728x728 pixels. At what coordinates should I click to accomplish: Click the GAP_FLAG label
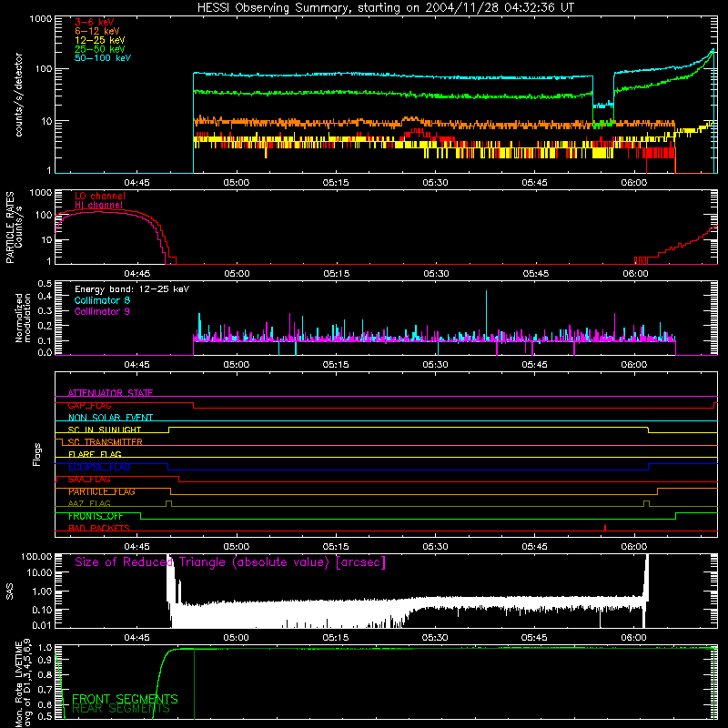click(x=89, y=405)
